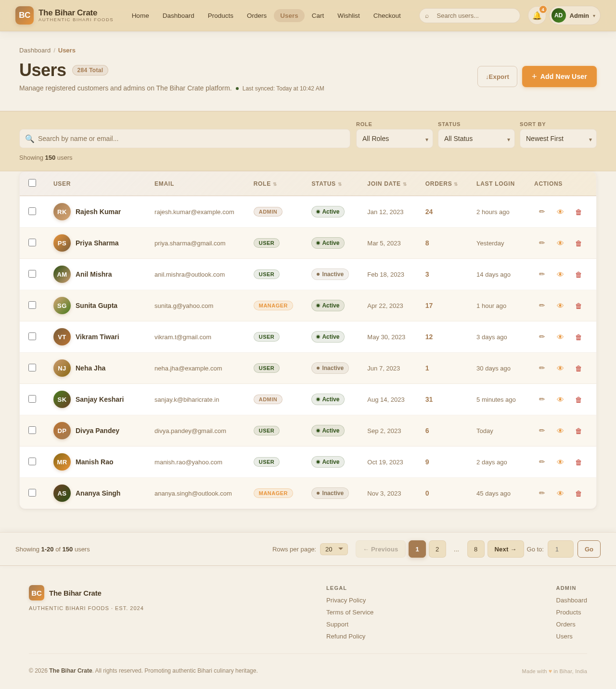
Task: Edit Priya Sharma with pencil icon
Action: coord(542,243)
